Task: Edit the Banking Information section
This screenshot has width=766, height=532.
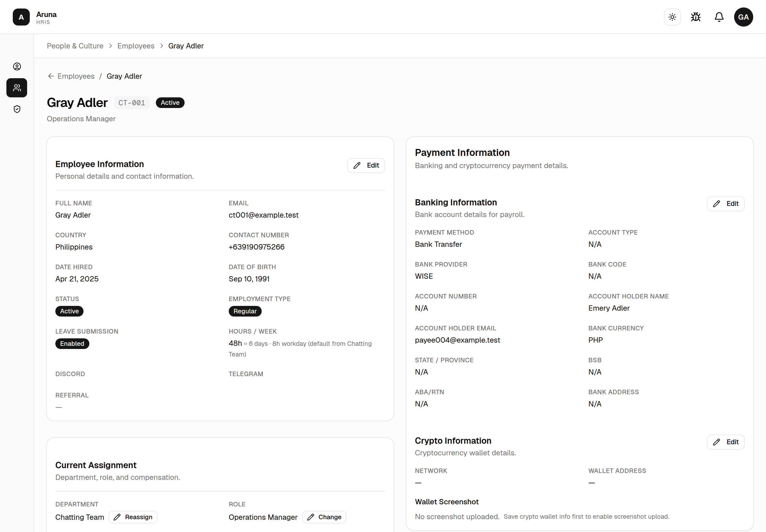Action: tap(725, 204)
